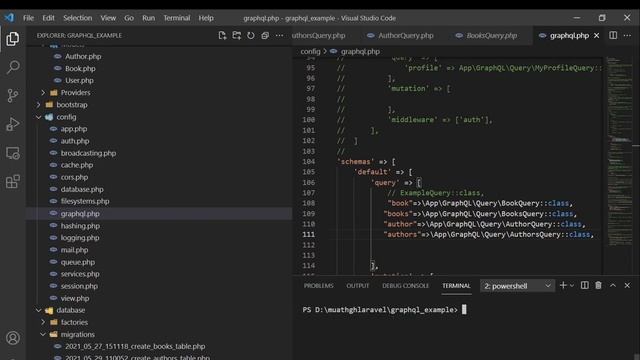Switch to the OUTPUT panel tab
Viewport: 640px width, 360px height.
click(358, 286)
